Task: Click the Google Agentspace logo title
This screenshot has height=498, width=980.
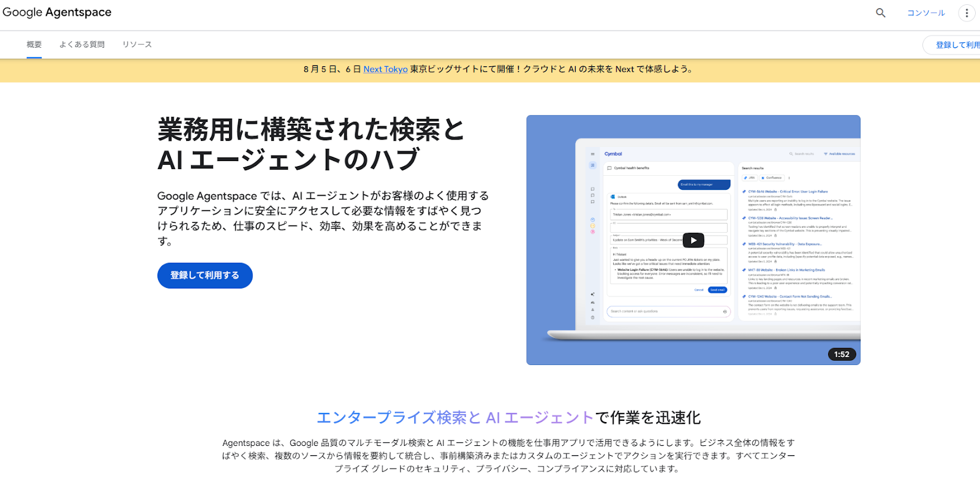Action: tap(57, 12)
